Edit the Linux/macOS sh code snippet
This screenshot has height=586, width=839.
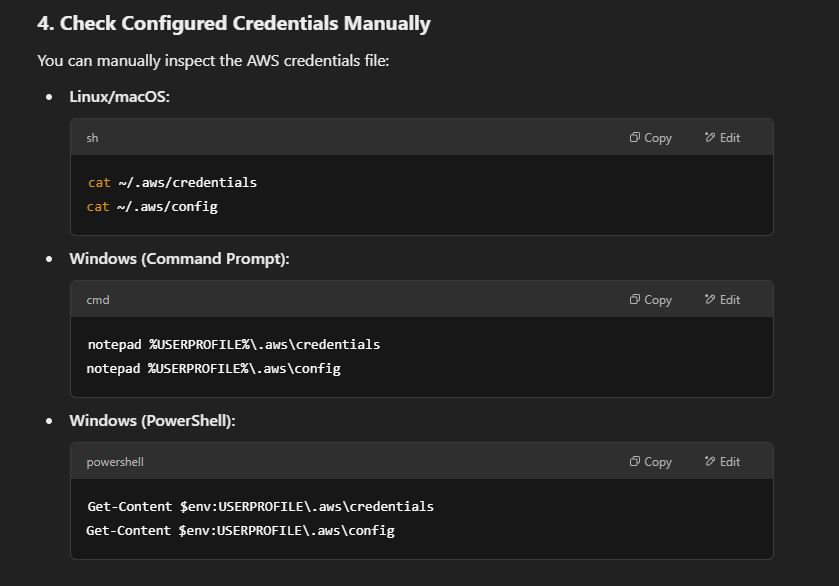click(x=722, y=138)
